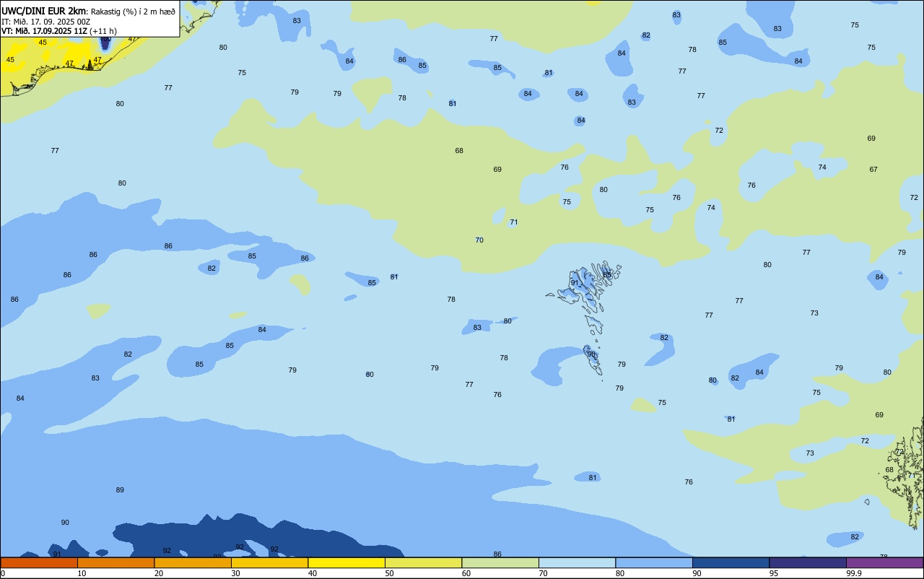This screenshot has width=924, height=579.
Task: Click the 90–95 dark blue legend segment
Action: [x=731, y=562]
